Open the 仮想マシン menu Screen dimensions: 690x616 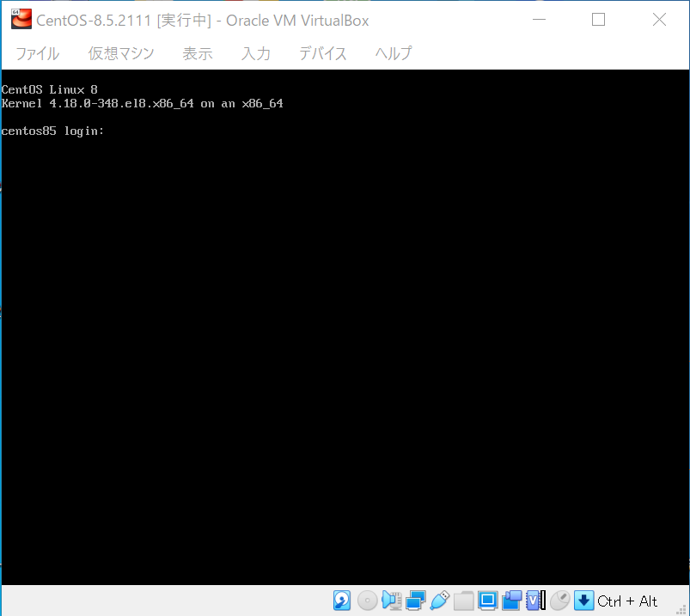coord(121,53)
